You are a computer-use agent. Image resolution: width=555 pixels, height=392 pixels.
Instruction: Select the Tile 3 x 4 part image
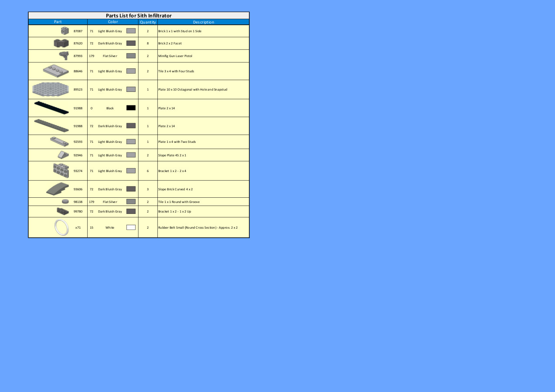click(56, 71)
